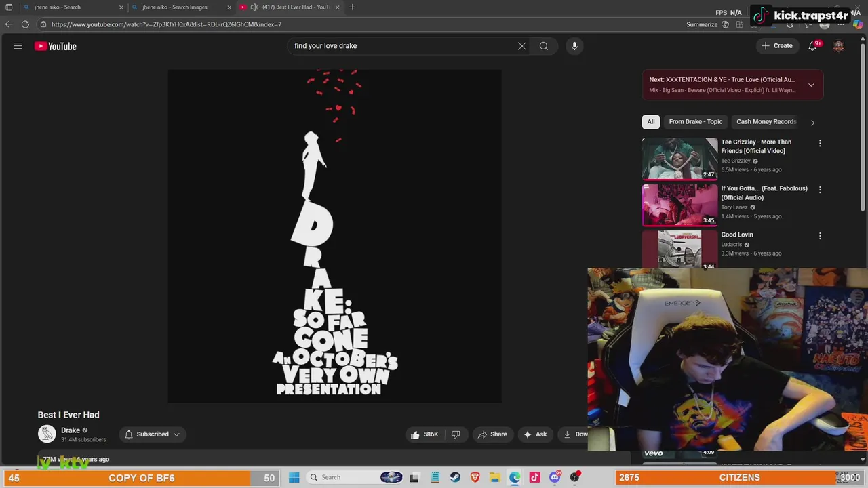Open Edge Copilot icon in the toolbar
This screenshot has height=488, width=868.
[858, 24]
